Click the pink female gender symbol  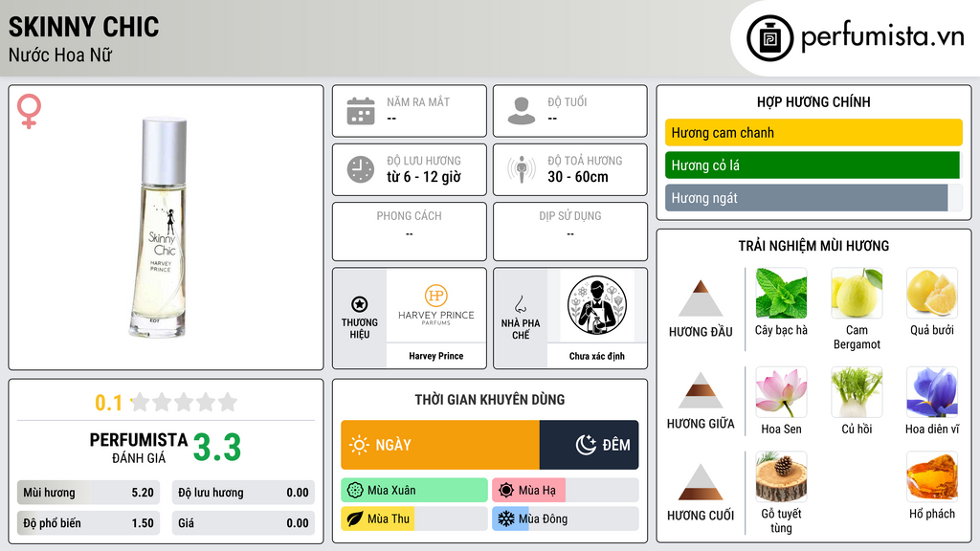click(x=29, y=111)
